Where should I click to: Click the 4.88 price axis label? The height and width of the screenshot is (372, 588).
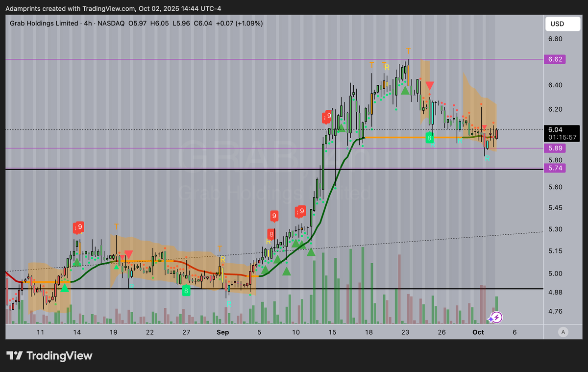tap(555, 293)
